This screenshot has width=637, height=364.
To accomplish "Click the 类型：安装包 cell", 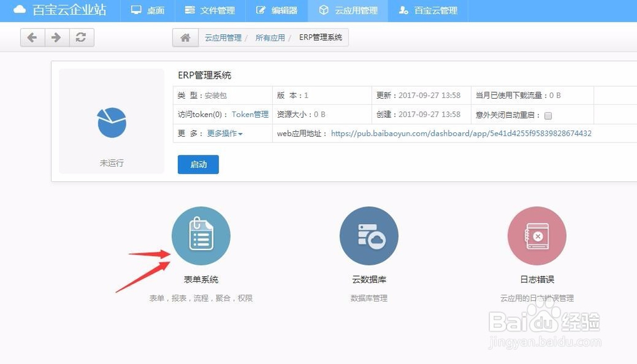I will point(222,95).
